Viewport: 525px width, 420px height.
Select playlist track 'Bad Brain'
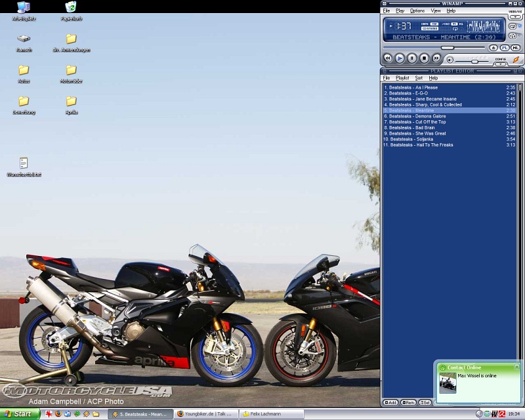(x=450, y=127)
